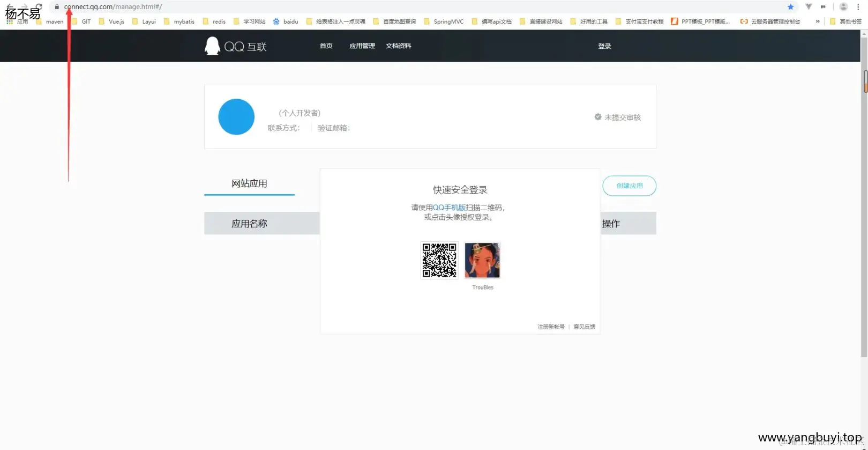Open the 云服务器管理控制台 bookmark
Screen dimensions: 868x450
[770, 21]
